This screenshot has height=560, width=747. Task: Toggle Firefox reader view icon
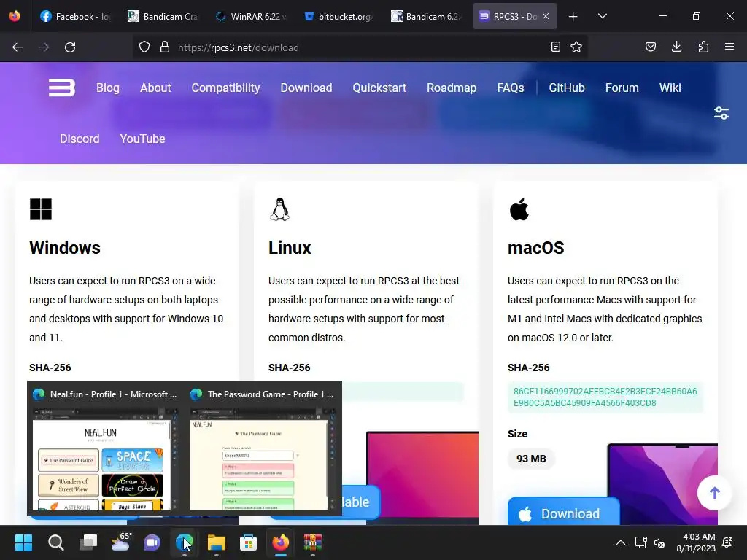point(555,47)
